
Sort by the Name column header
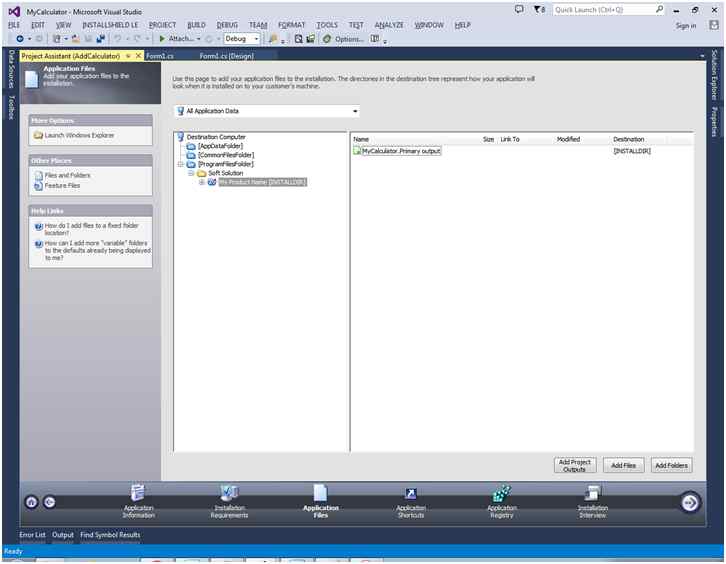pyautogui.click(x=361, y=139)
